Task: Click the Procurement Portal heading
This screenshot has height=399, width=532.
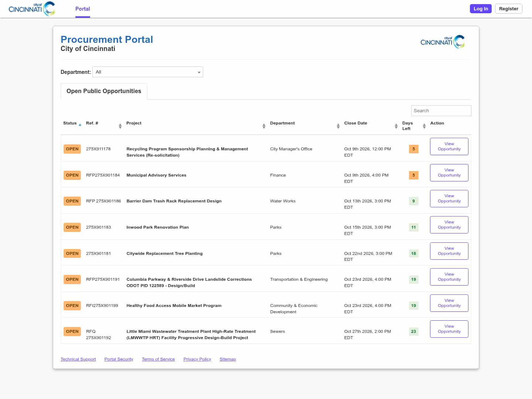Action: tap(107, 40)
